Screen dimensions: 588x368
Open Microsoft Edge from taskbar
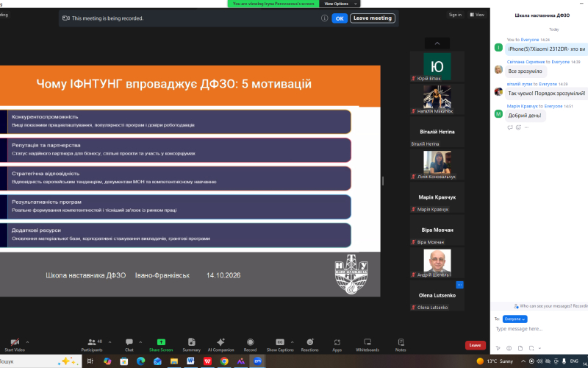point(140,361)
